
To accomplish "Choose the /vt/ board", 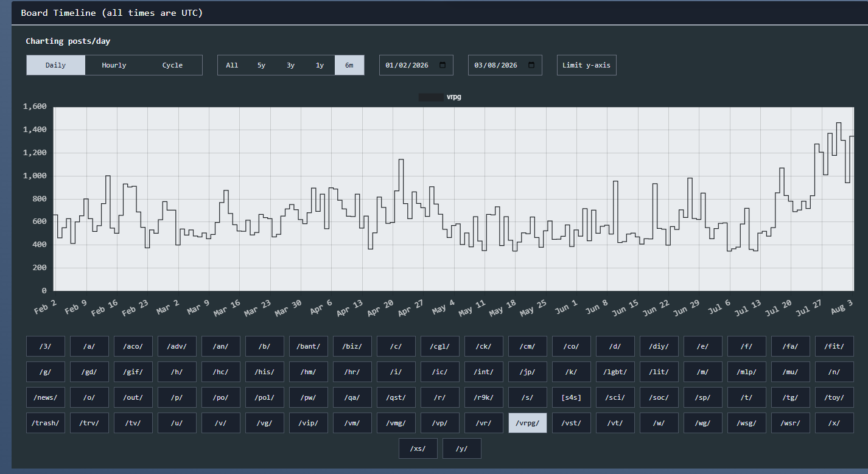I will [x=615, y=423].
